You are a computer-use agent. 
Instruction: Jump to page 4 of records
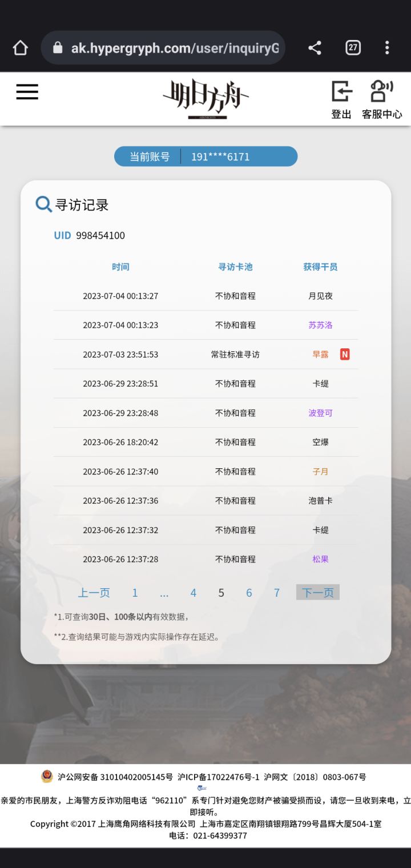point(194,593)
